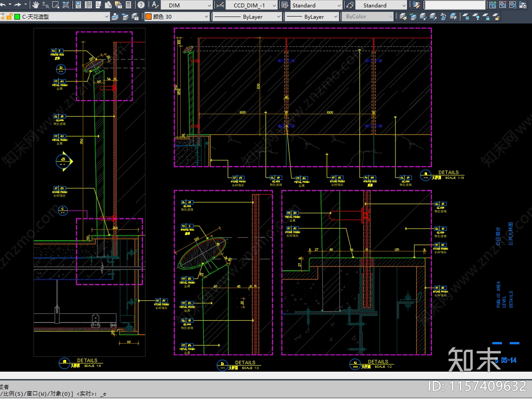532x403 pixels.
Task: Choose 窗口(W) option in command line
Action: (35, 394)
